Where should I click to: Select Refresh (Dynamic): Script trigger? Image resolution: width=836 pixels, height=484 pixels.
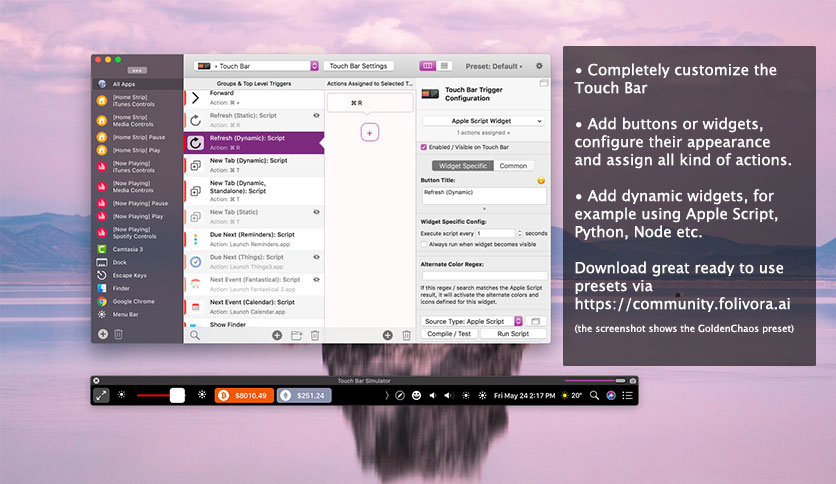[x=254, y=143]
